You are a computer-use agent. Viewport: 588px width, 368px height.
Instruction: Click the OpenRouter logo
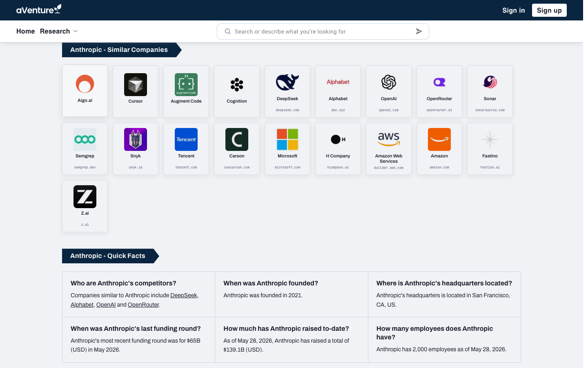439,82
